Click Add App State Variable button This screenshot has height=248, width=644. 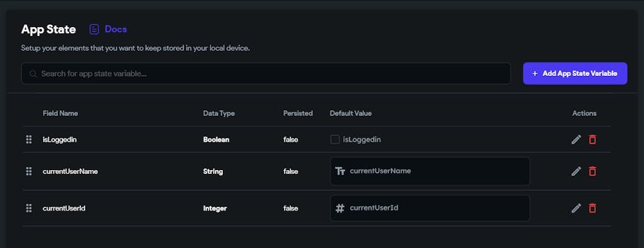(x=575, y=73)
